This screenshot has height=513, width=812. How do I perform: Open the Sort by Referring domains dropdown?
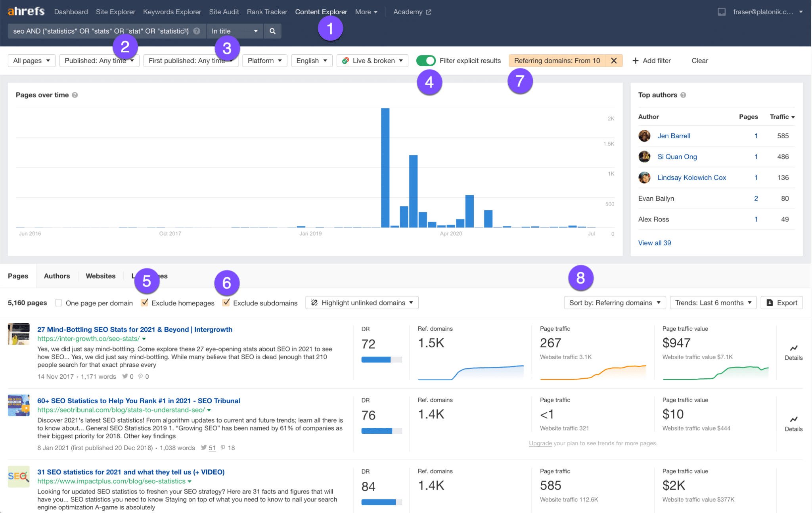click(615, 303)
